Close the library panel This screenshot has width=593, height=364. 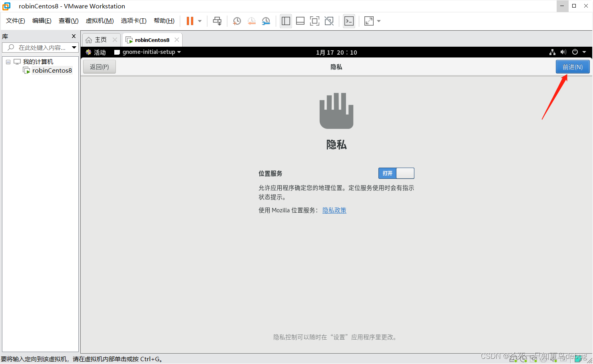click(x=74, y=36)
